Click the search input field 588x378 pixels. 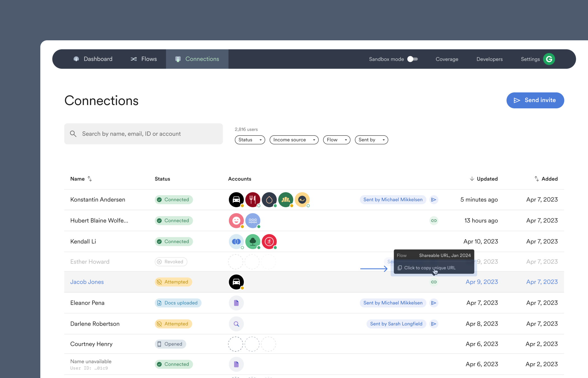(144, 134)
